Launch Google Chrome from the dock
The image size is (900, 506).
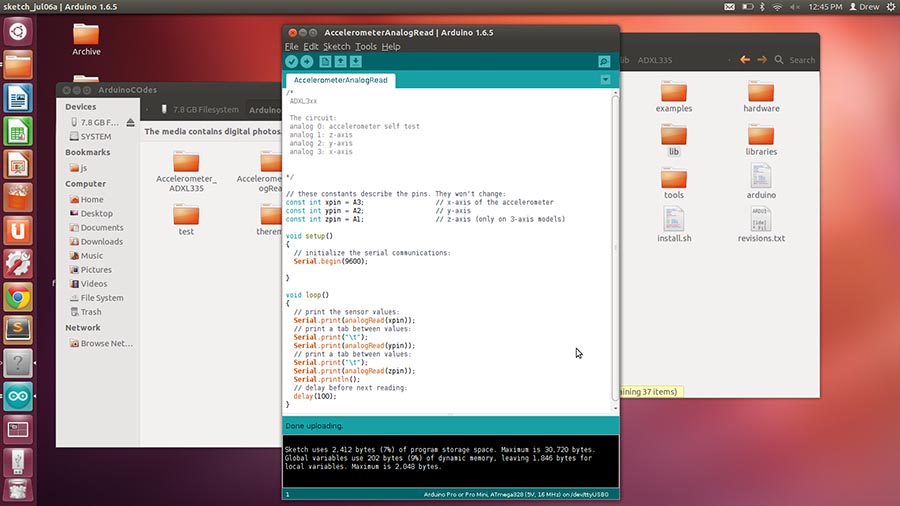pos(18,297)
